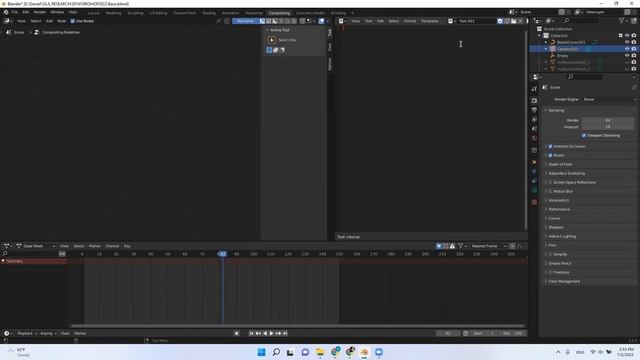Viewport: 640px width, 360px height.
Task: Click Only Show Errors warning icon in Dope Sheet
Action: (452, 246)
